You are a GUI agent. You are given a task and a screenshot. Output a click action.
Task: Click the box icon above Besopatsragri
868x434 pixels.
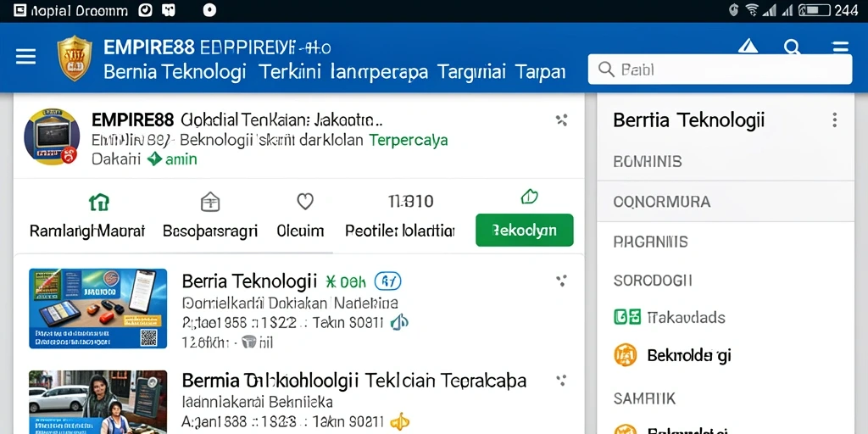coord(210,202)
